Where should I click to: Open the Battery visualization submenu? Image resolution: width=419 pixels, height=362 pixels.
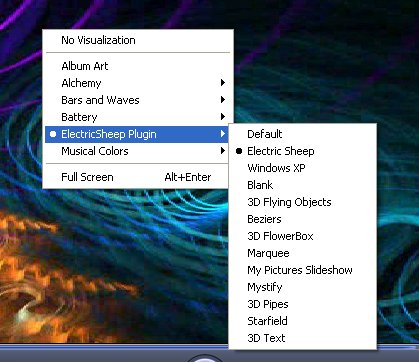138,117
